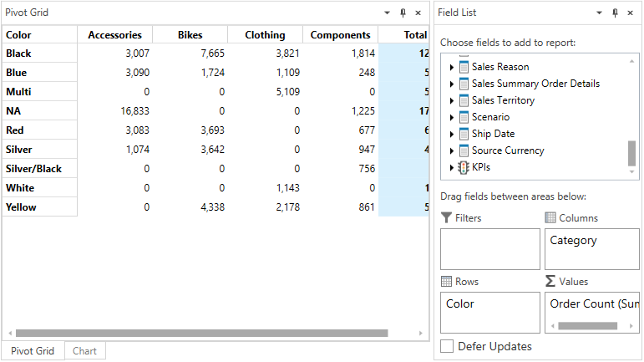Select the NA row header
This screenshot has width=644, height=362.
tap(39, 111)
